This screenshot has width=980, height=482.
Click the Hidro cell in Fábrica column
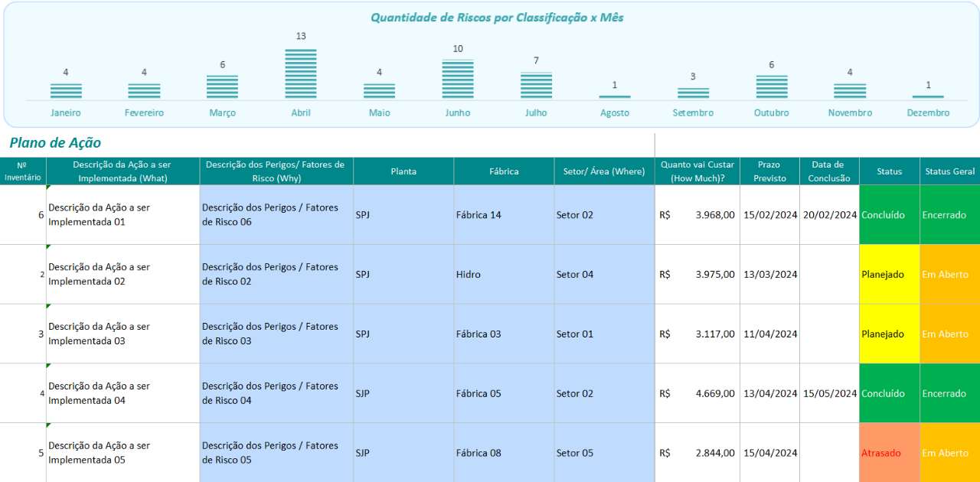point(503,275)
